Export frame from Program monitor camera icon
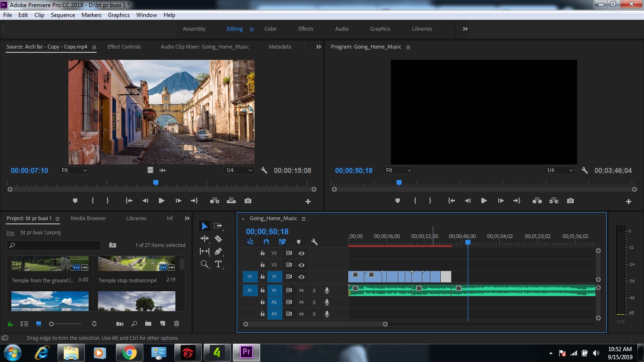This screenshot has width=644, height=362. [570, 201]
